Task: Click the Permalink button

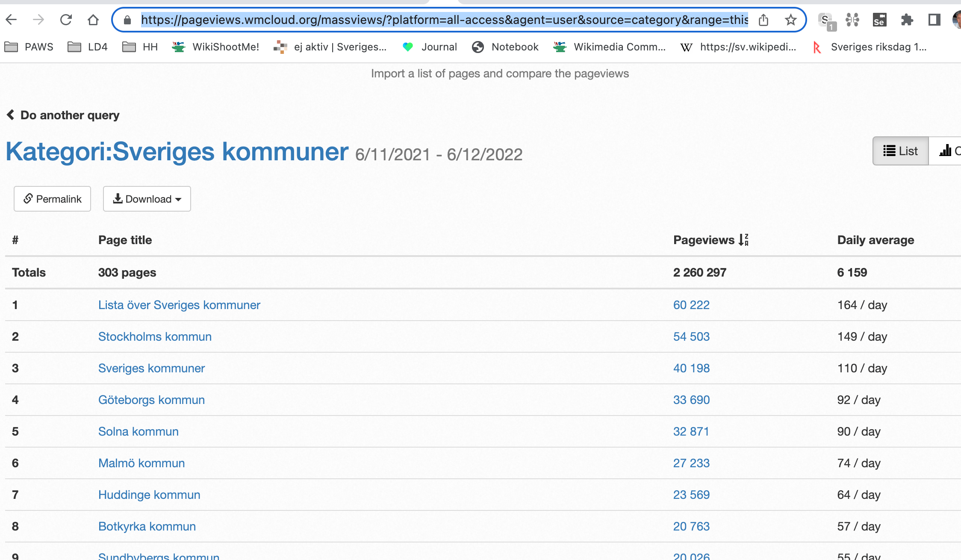Action: tap(52, 199)
